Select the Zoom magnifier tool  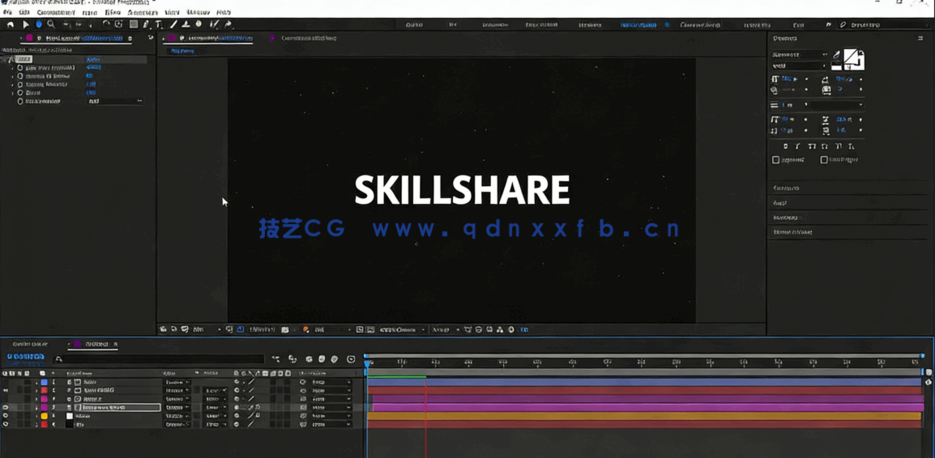pyautogui.click(x=51, y=25)
